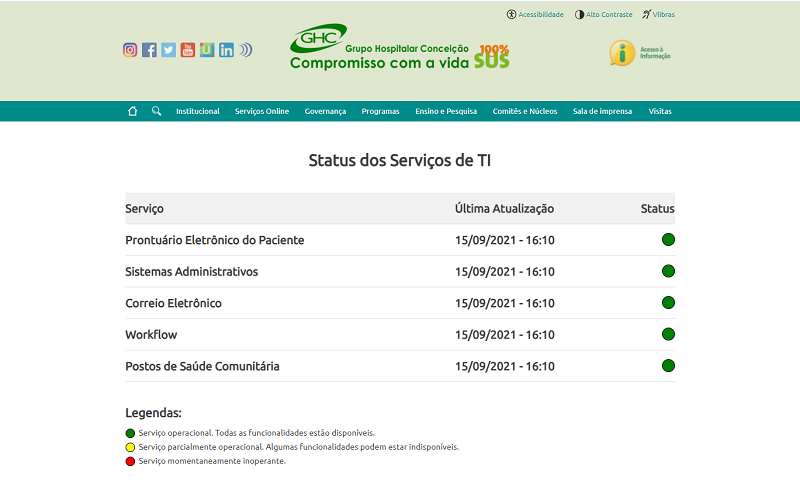Screen dimensions: 800x497
Task: Click the RSS feed icon
Action: click(x=246, y=50)
